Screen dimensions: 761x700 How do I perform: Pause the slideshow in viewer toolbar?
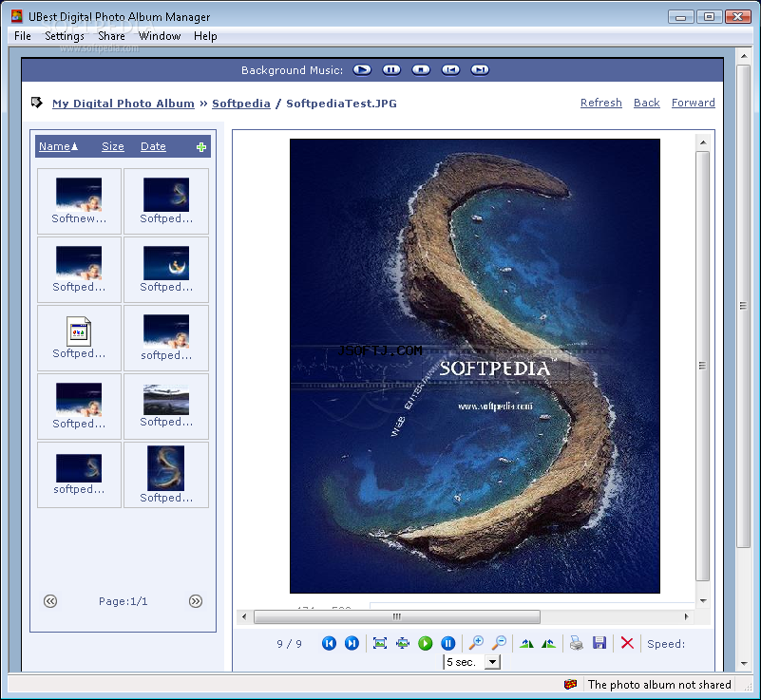(448, 643)
